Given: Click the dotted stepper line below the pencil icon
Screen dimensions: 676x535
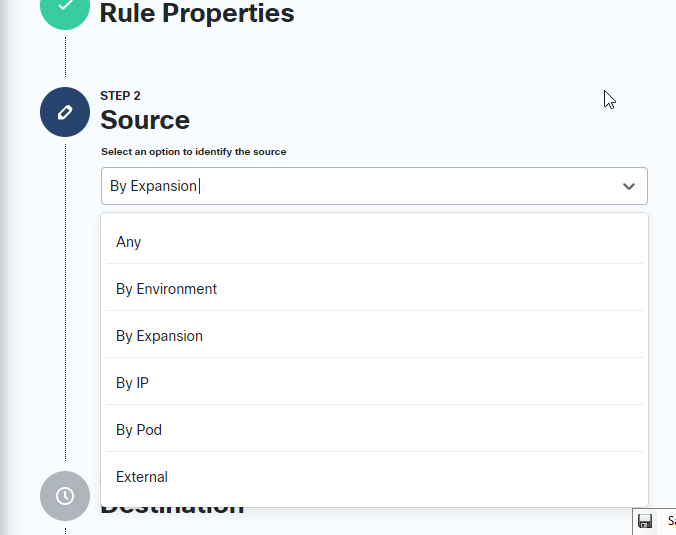Looking at the screenshot, I should click(65, 300).
